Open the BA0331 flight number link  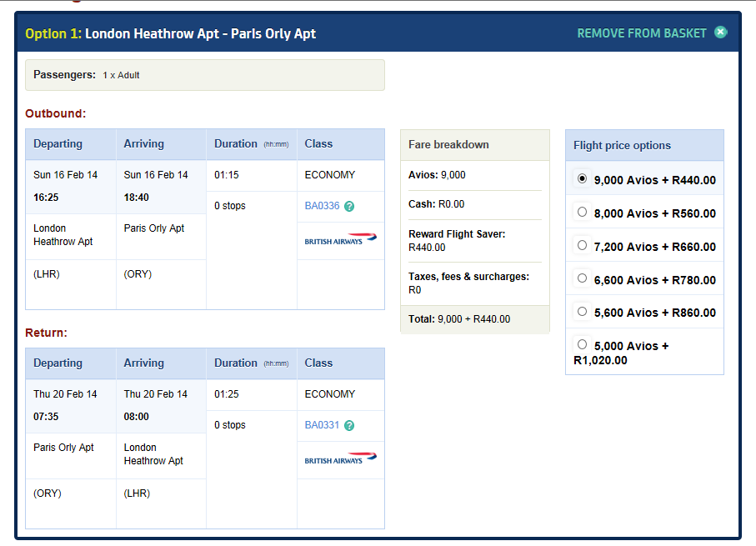coord(322,425)
